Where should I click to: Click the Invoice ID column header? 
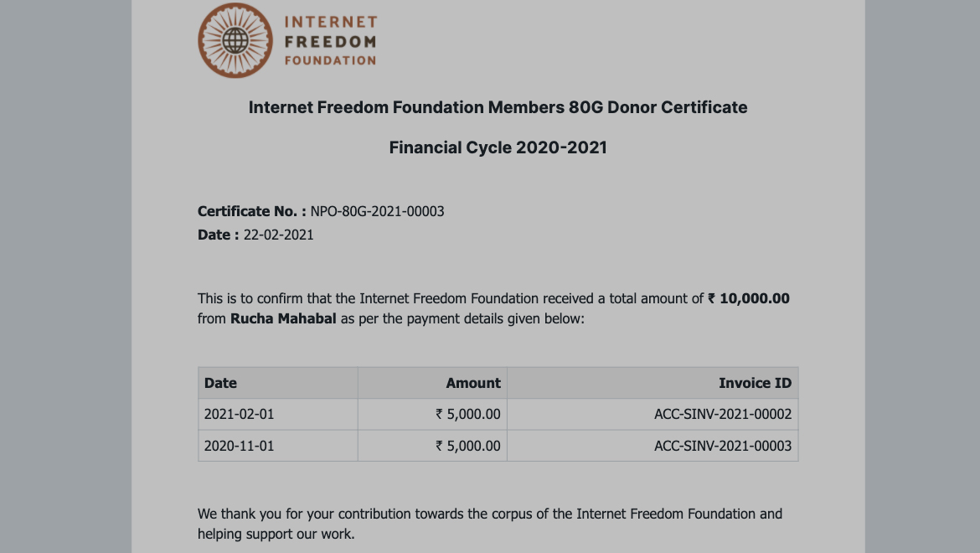[x=755, y=383]
